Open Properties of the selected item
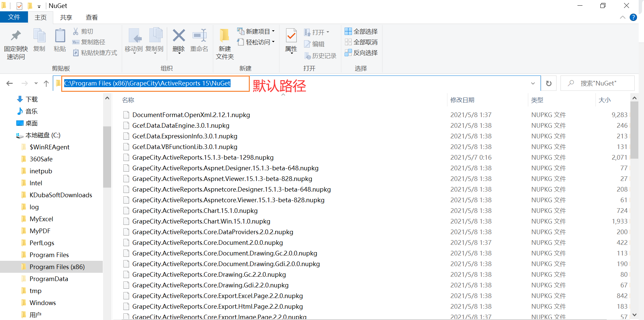This screenshot has height=320, width=644. tap(291, 41)
